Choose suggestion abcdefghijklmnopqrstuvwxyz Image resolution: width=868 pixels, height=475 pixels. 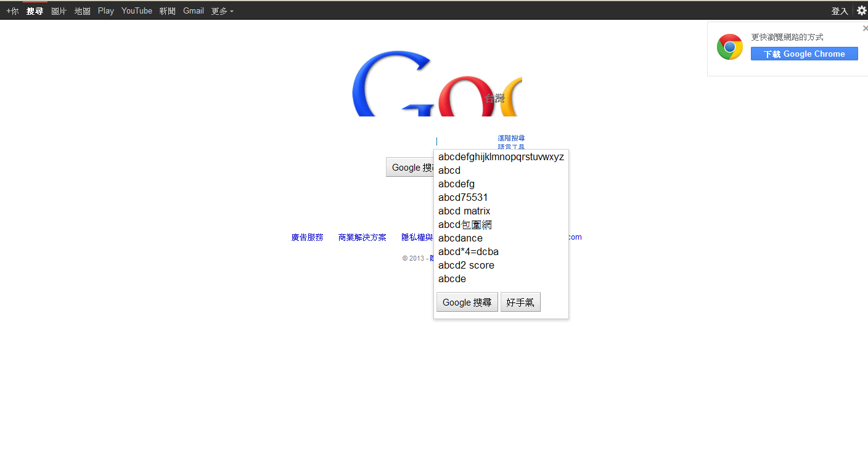coord(501,157)
